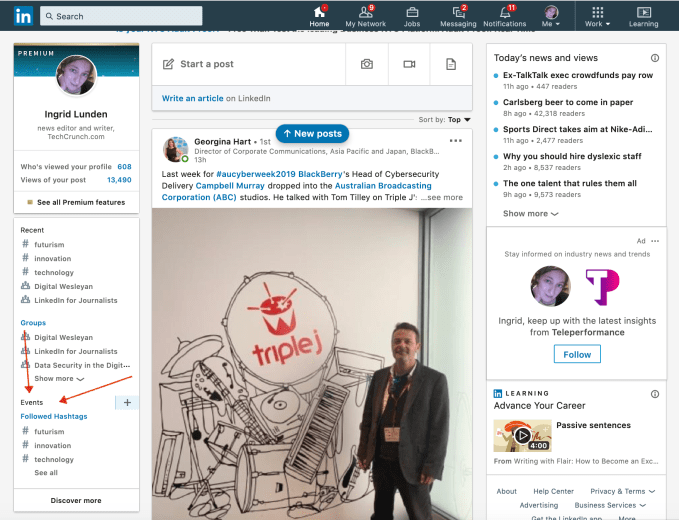The height and width of the screenshot is (520, 679).
Task: Open the Advertising footer link
Action: coord(539,505)
